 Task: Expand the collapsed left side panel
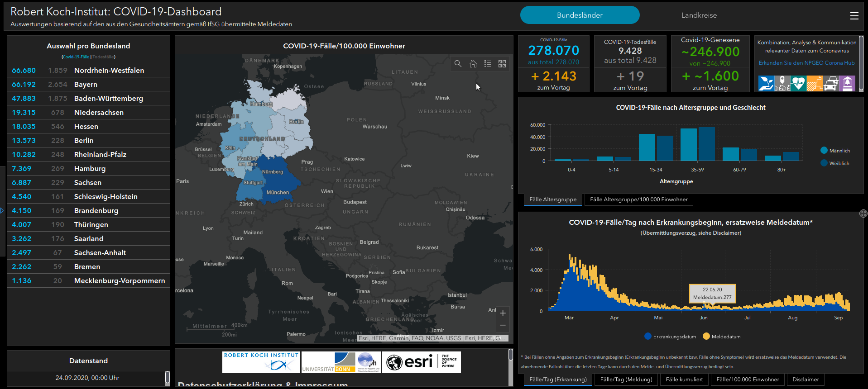tap(2, 210)
